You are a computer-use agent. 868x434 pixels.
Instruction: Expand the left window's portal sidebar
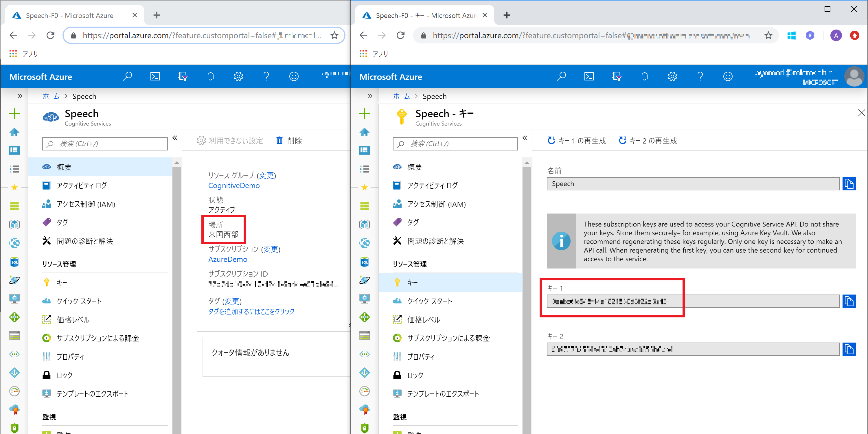[x=20, y=96]
